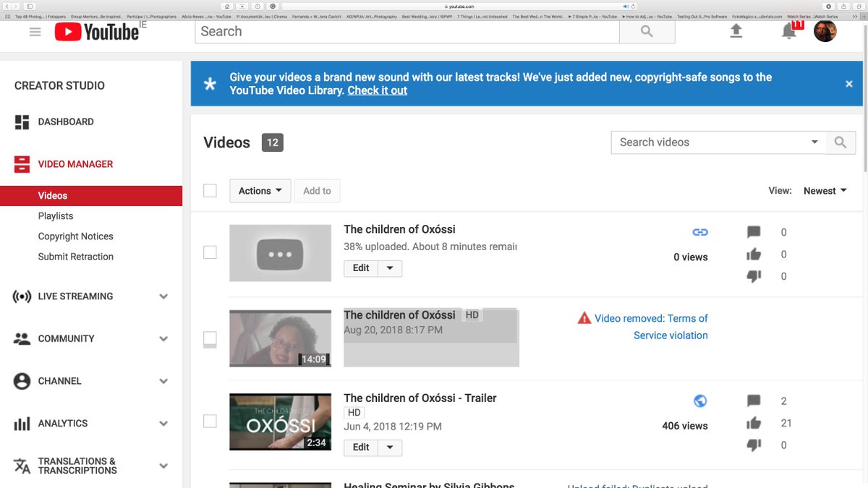Screen dimensions: 868x488
Task: Click comments icon for uploading Oxóssi video
Action: coord(754,232)
